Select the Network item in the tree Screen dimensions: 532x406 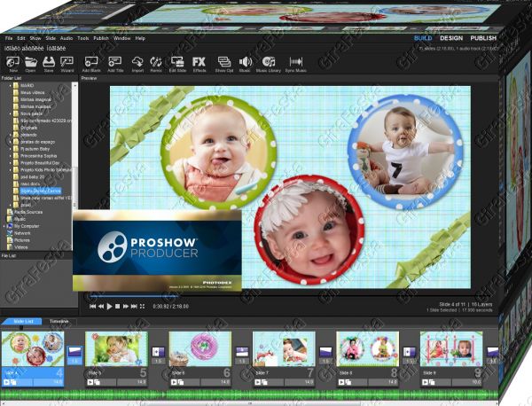click(22, 233)
